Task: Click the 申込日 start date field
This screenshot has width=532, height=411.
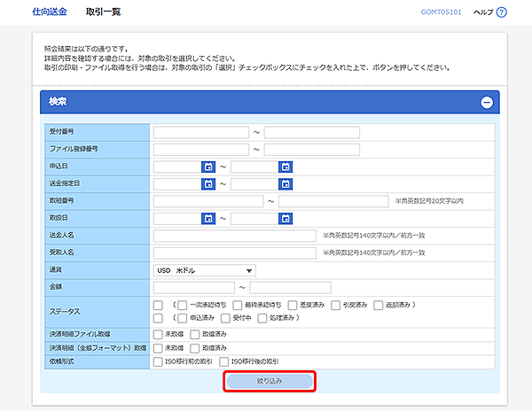Action: 177,167
